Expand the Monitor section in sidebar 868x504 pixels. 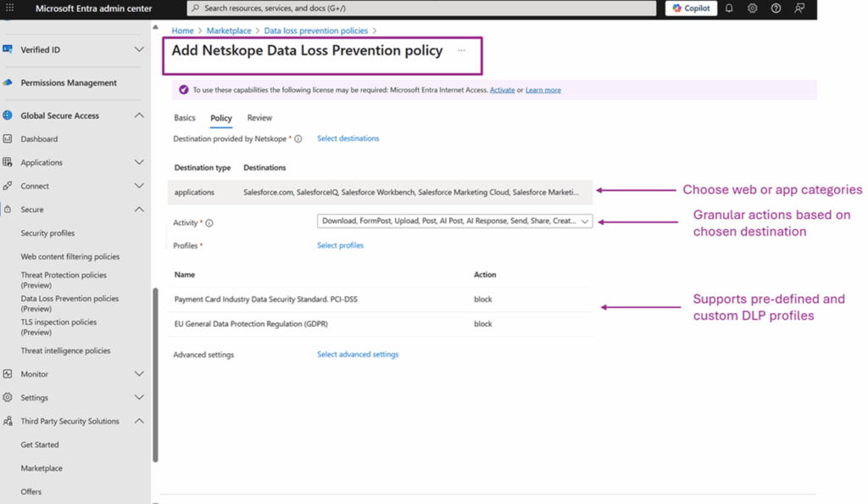click(139, 373)
